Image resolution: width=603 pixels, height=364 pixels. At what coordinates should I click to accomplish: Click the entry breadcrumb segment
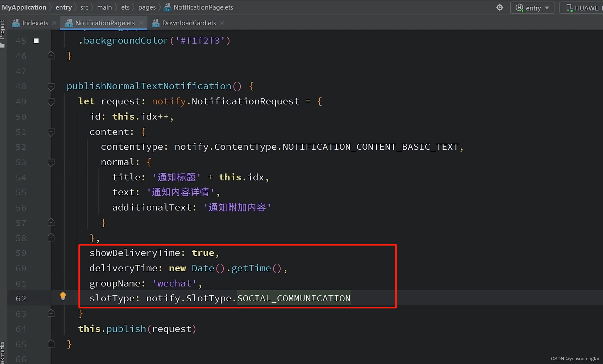pyautogui.click(x=63, y=7)
